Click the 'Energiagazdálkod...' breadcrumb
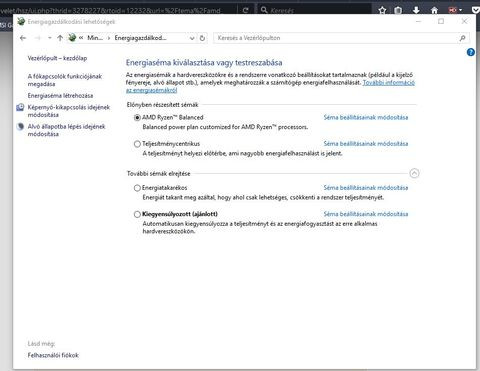This screenshot has height=371, width=480. click(x=140, y=38)
